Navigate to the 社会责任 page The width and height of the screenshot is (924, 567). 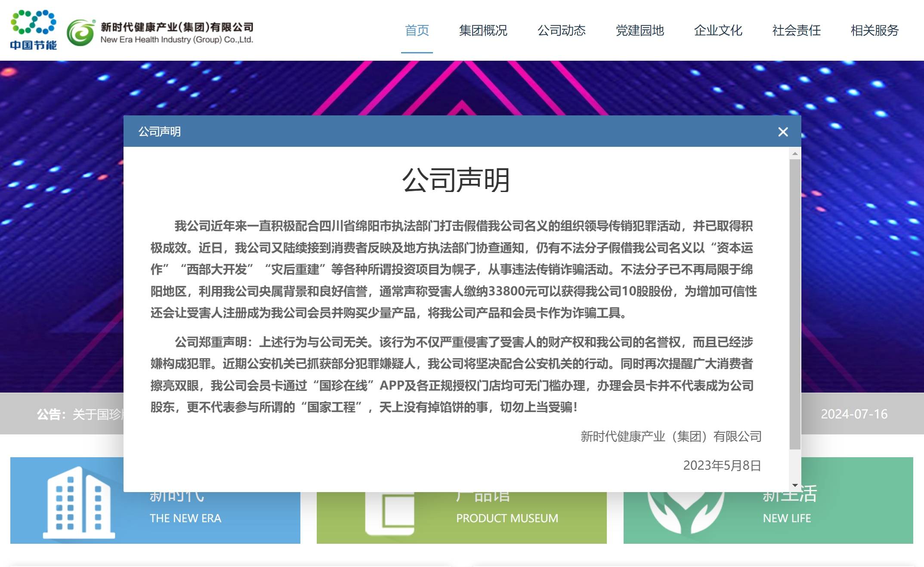click(x=796, y=31)
